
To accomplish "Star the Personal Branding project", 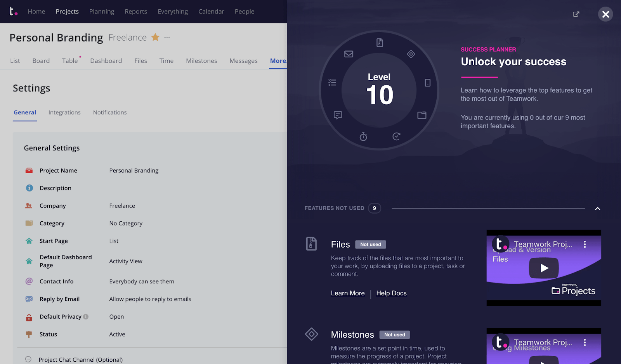I will pos(155,37).
